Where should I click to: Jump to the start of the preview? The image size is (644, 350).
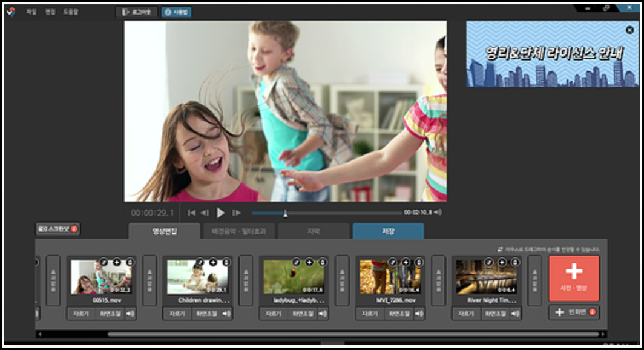[191, 213]
